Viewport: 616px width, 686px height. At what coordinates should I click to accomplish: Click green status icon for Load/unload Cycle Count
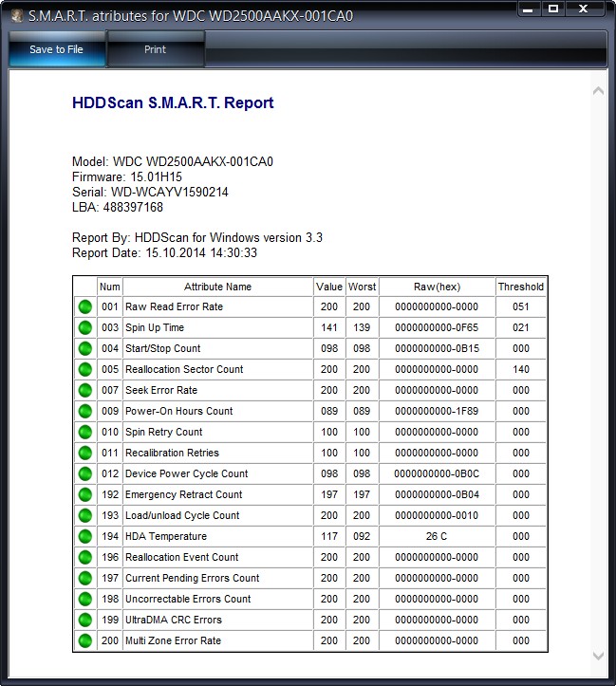point(85,515)
